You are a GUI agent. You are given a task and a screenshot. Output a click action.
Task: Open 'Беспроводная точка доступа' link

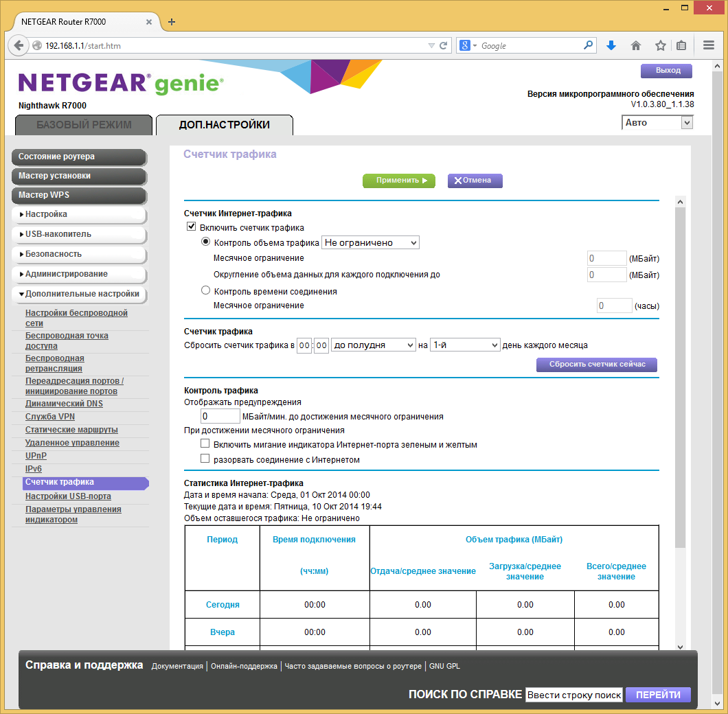[67, 341]
